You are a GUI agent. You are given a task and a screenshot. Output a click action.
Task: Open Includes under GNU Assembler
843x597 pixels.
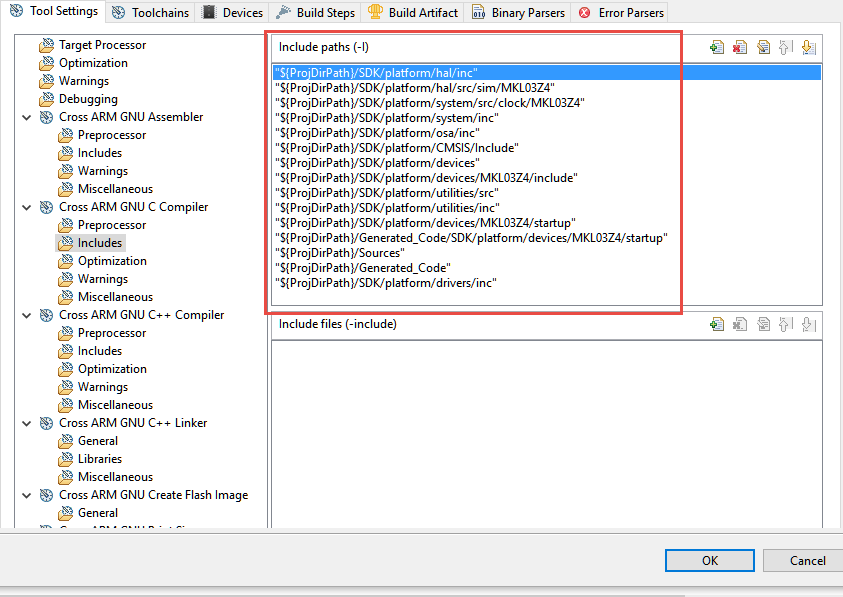(99, 153)
